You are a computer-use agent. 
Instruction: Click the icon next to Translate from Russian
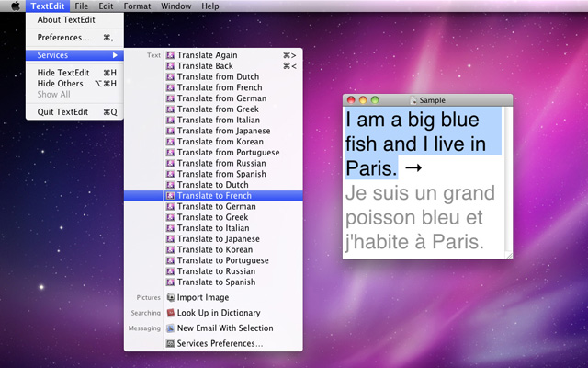(x=170, y=164)
